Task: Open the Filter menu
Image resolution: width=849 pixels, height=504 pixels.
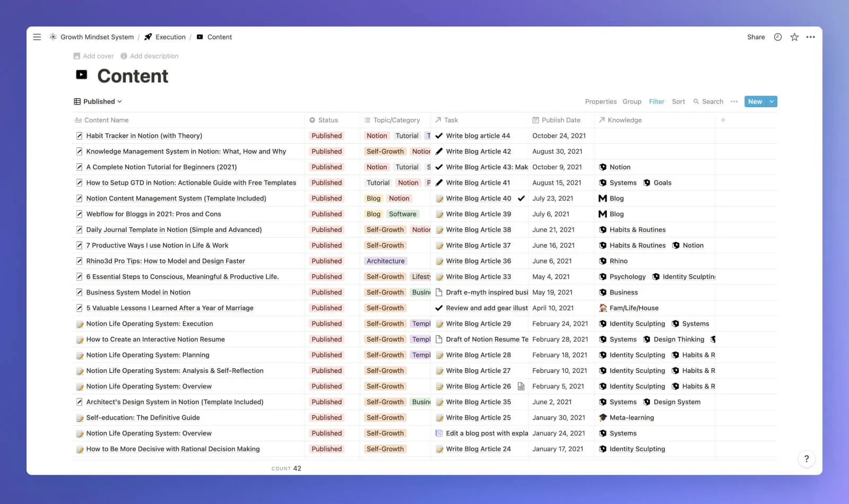Action: click(656, 101)
